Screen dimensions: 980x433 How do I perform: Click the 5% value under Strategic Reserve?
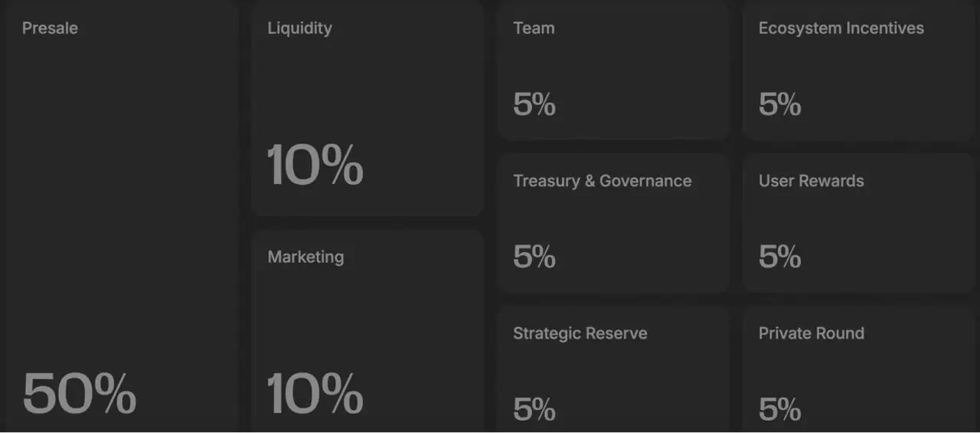[x=534, y=409]
